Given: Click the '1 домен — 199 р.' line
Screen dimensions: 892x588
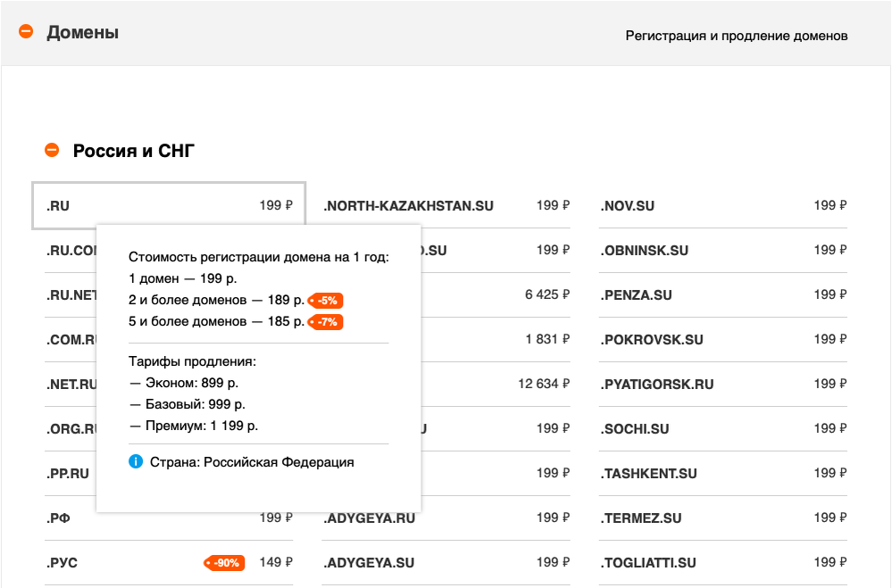Looking at the screenshot, I should click(183, 278).
